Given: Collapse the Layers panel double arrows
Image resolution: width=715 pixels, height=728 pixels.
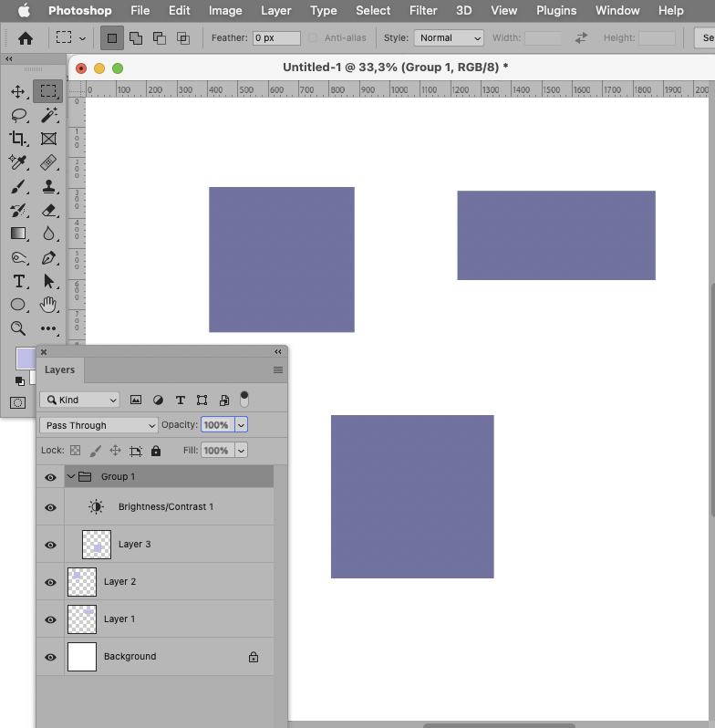Looking at the screenshot, I should point(277,351).
